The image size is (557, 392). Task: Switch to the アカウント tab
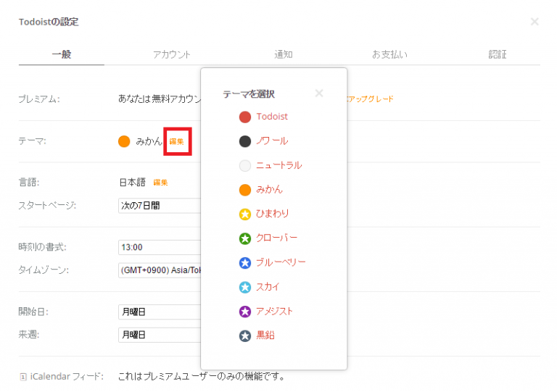172,54
